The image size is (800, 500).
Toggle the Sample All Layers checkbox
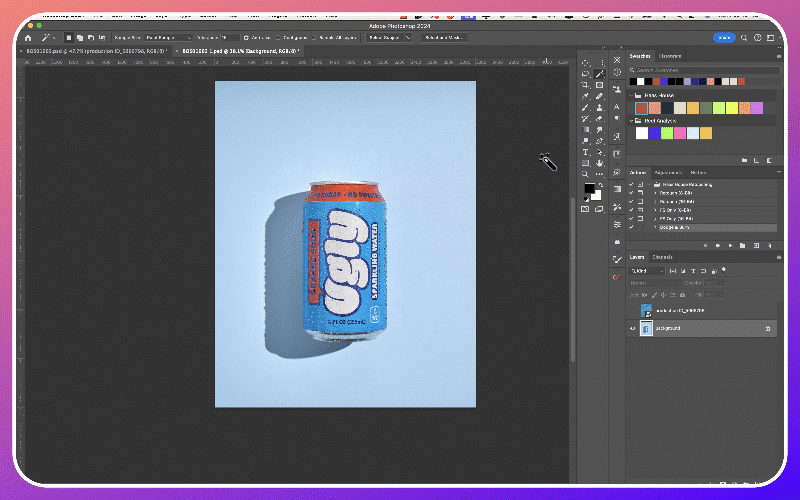314,38
